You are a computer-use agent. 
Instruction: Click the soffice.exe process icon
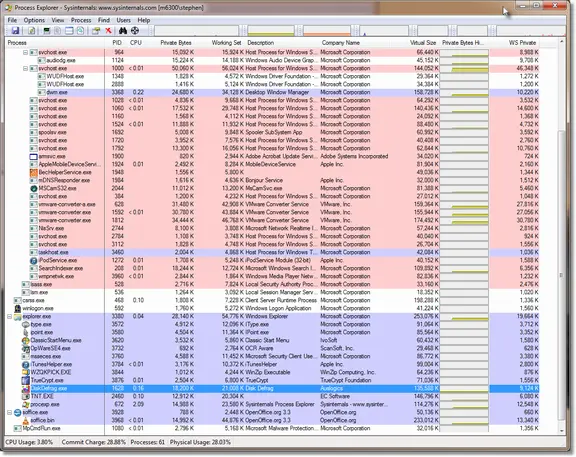(18, 413)
